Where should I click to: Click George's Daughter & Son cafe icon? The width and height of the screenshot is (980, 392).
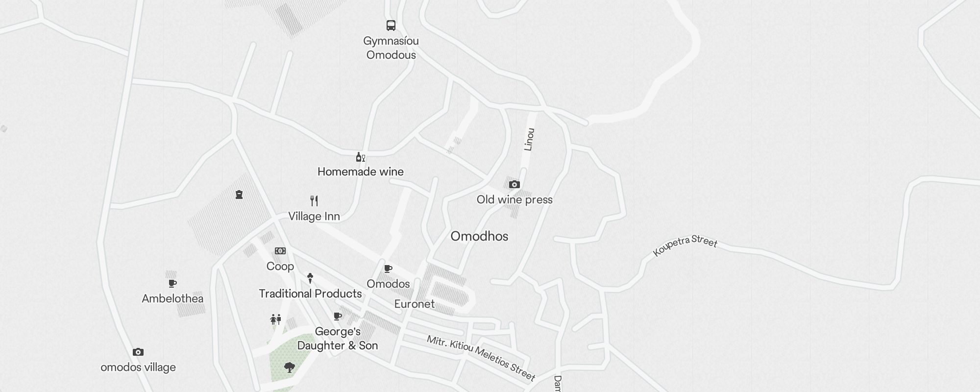338,317
